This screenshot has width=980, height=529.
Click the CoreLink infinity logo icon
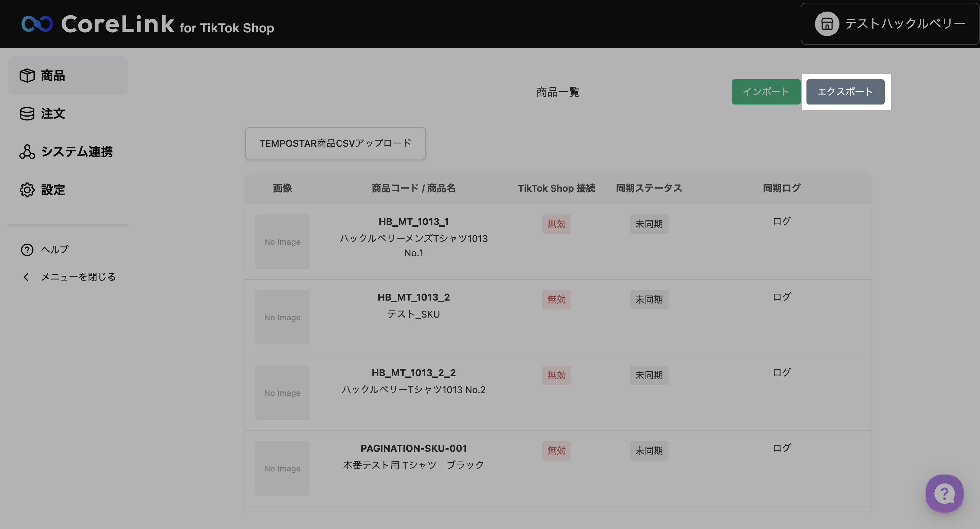click(x=37, y=23)
